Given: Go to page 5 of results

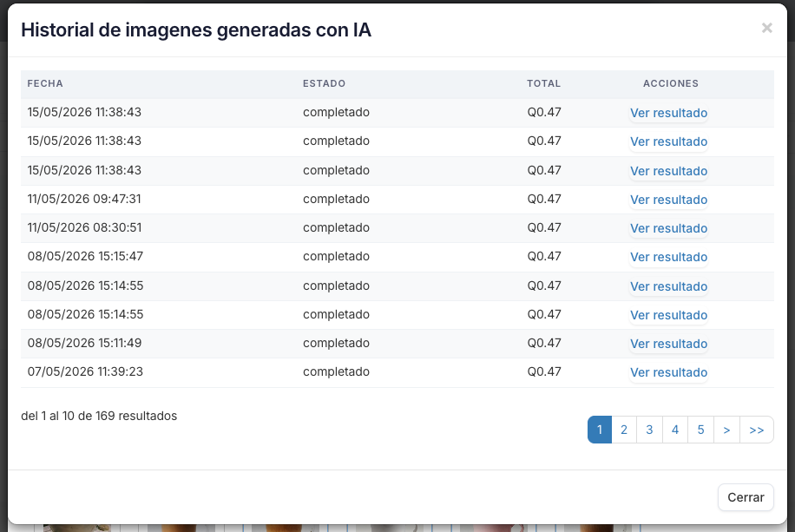Looking at the screenshot, I should click(700, 430).
